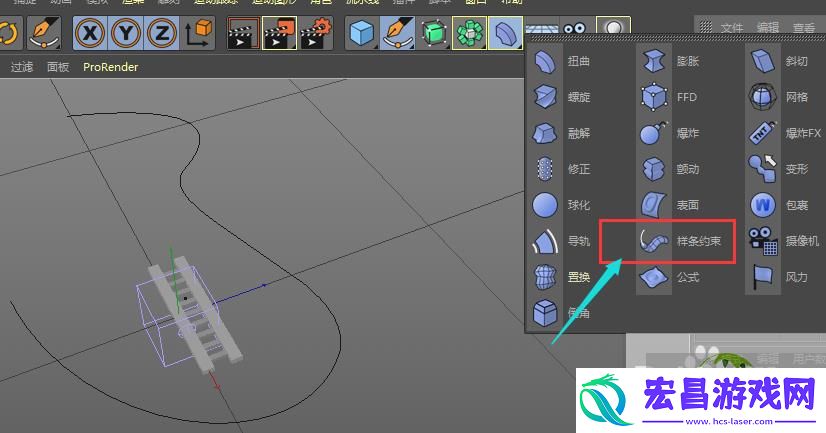Click the undo/redo arrow icon
This screenshot has height=433, width=826.
pos(9,33)
